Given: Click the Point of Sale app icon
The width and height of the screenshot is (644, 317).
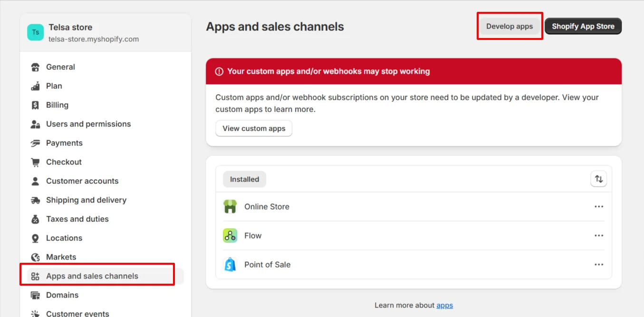Looking at the screenshot, I should [230, 265].
